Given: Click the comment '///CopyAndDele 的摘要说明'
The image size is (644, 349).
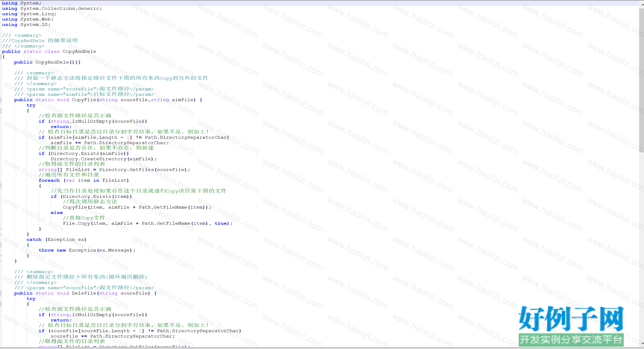Looking at the screenshot, I should [x=40, y=40].
